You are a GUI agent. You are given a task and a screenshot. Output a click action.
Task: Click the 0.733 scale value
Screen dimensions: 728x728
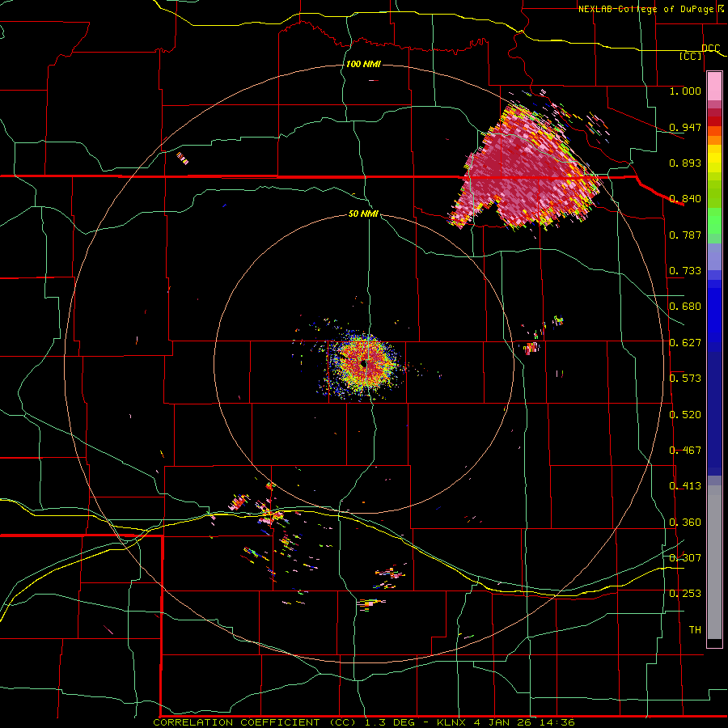[x=685, y=271]
